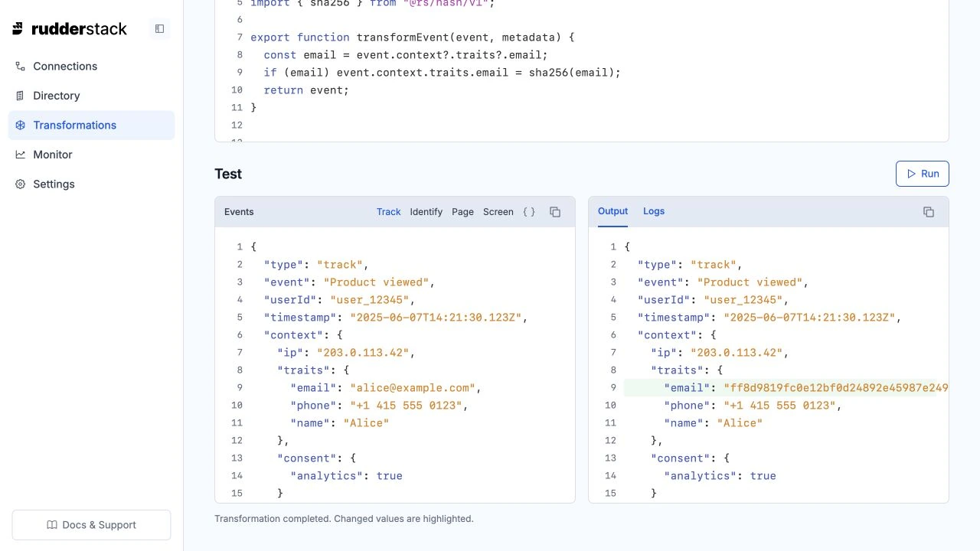Click "203.0.113.42" in the Output panel
The height and width of the screenshot is (551, 980).
[x=737, y=353]
